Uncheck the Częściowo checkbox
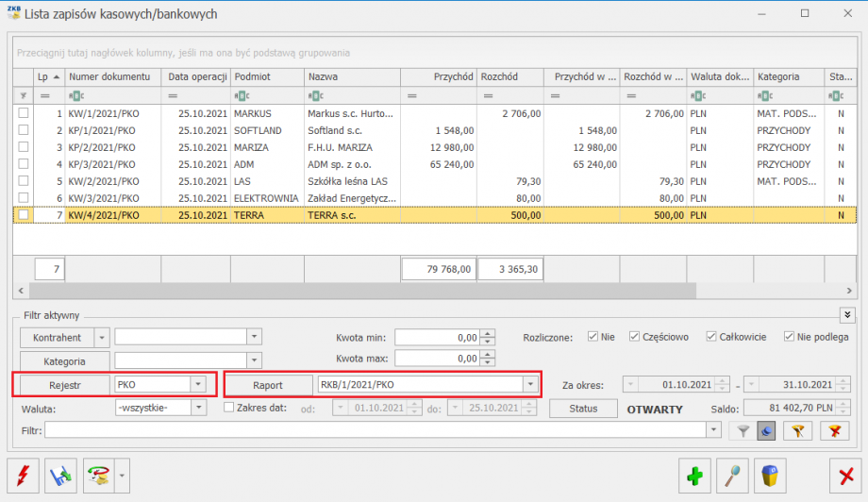The width and height of the screenshot is (868, 502). tap(634, 337)
